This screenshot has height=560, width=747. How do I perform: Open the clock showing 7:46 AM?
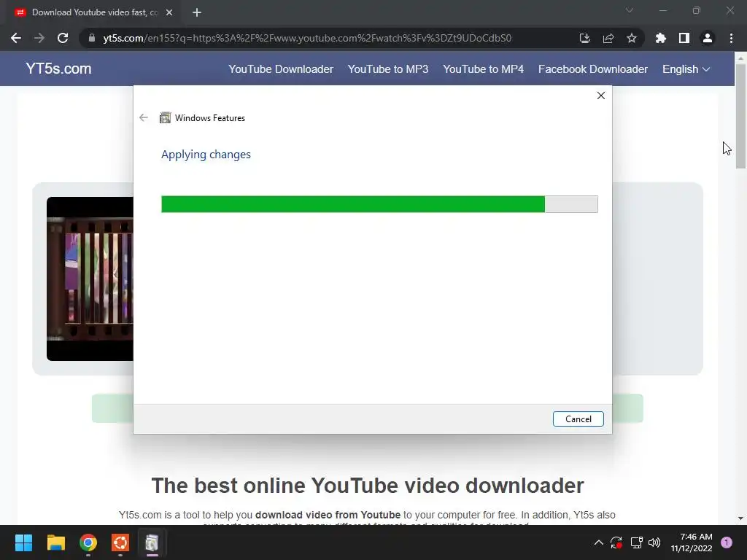692,542
